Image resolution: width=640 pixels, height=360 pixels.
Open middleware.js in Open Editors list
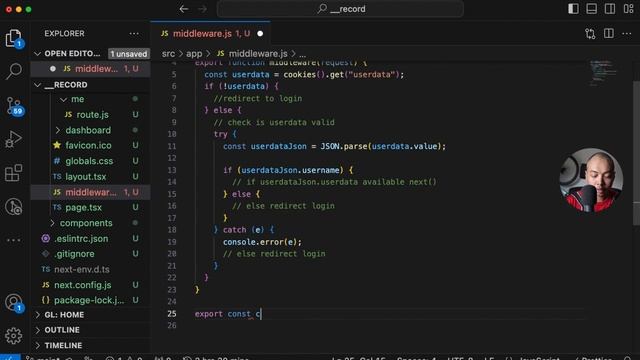(91, 69)
